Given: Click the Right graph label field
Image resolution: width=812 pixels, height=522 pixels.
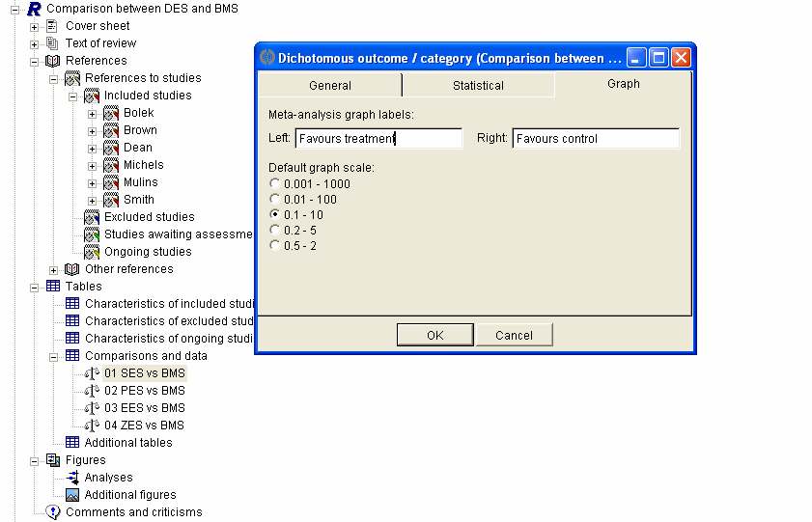Looking at the screenshot, I should coord(596,139).
